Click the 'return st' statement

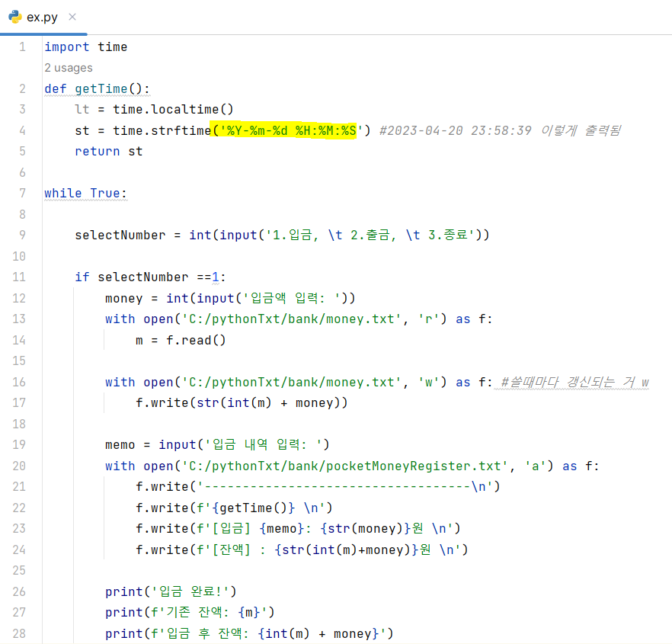point(109,152)
